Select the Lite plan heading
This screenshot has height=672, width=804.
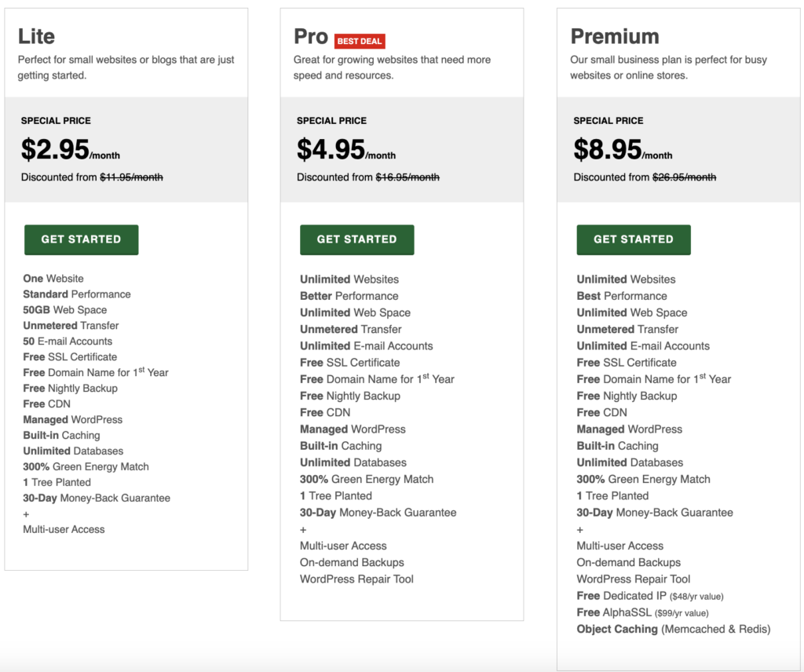point(36,36)
